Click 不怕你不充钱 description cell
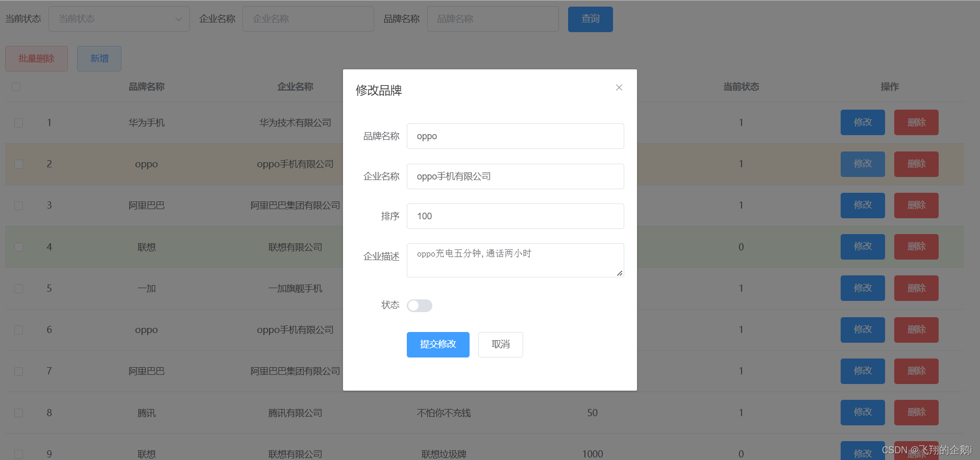Screen dimensions: 980x460 (x=444, y=413)
